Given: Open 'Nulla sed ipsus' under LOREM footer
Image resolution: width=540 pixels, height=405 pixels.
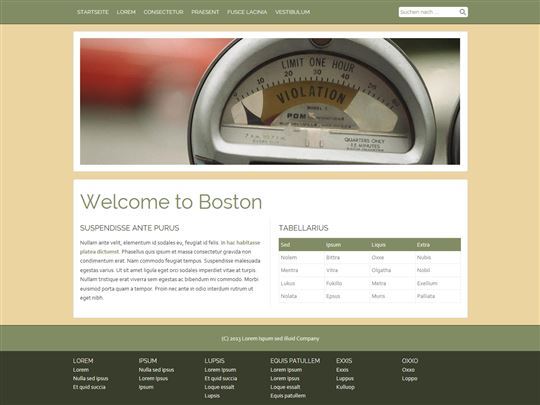Looking at the screenshot, I should point(91,378).
